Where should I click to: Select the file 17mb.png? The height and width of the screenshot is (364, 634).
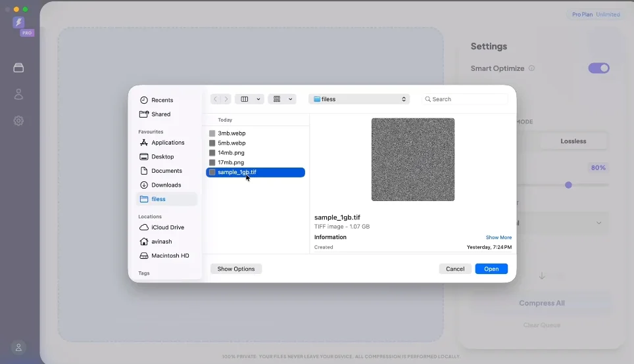coord(256,162)
